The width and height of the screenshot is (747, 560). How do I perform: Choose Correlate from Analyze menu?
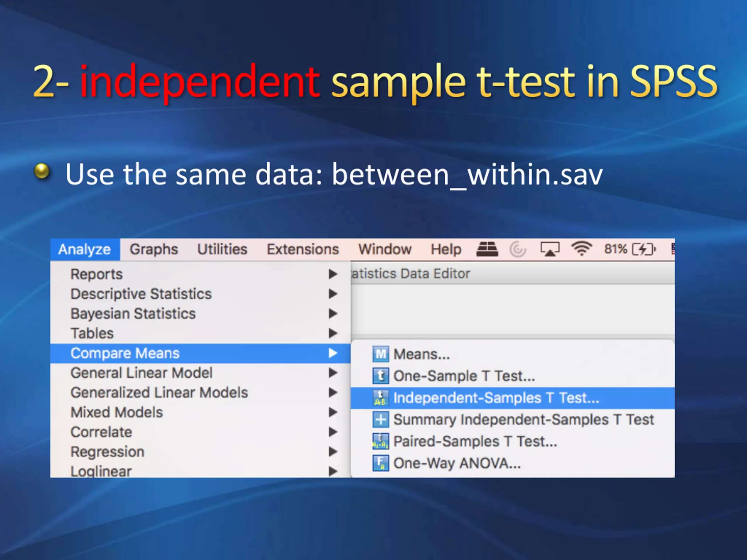click(x=101, y=432)
